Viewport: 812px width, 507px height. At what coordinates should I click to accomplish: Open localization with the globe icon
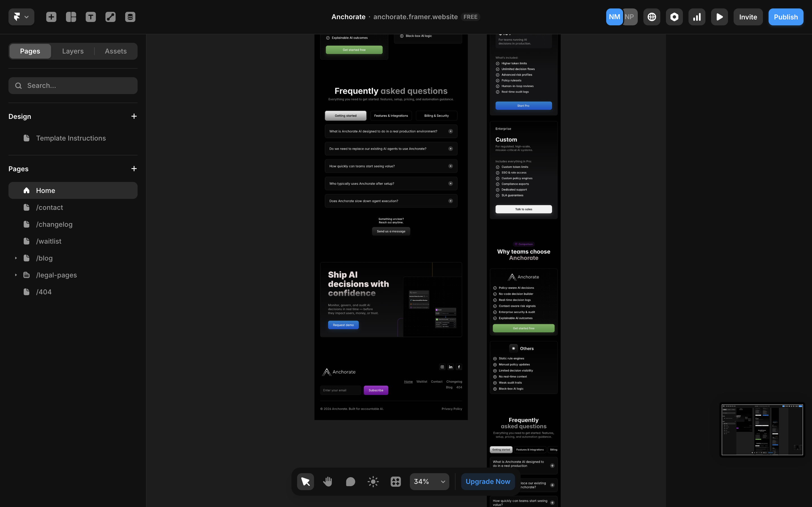coord(651,17)
